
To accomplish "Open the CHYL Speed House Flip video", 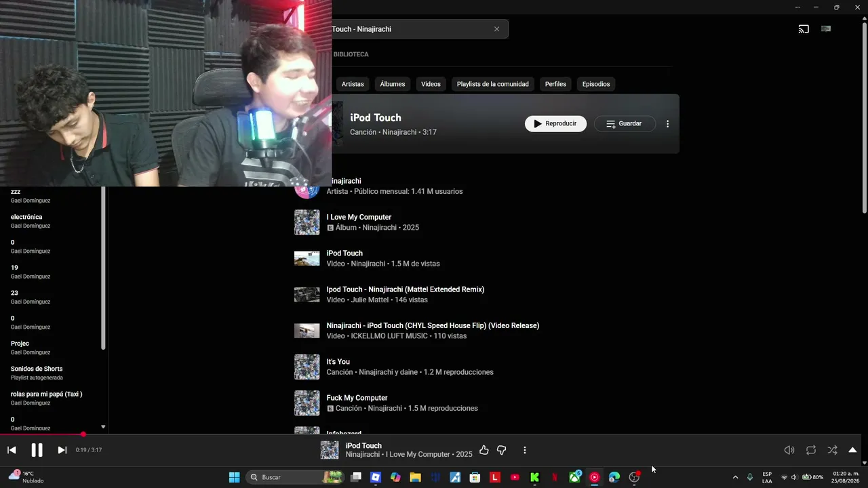I will 433,326.
